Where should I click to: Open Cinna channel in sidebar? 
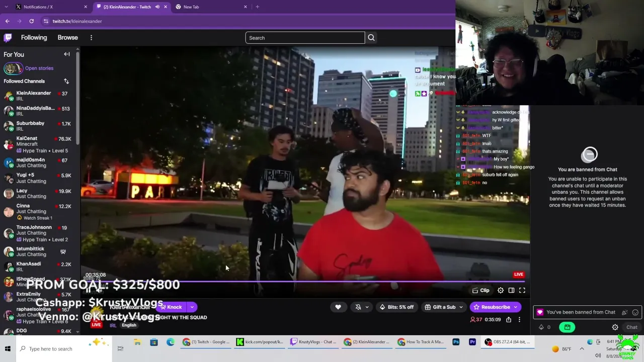pos(39,212)
